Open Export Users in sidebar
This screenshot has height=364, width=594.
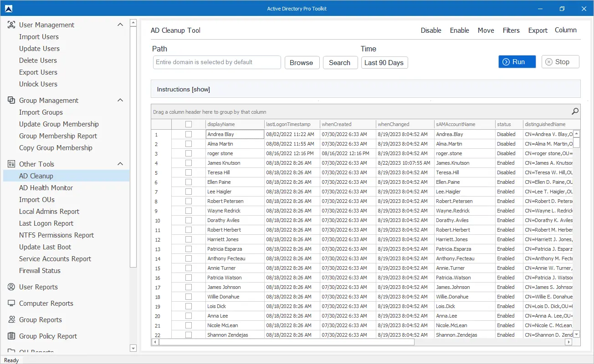(x=38, y=72)
